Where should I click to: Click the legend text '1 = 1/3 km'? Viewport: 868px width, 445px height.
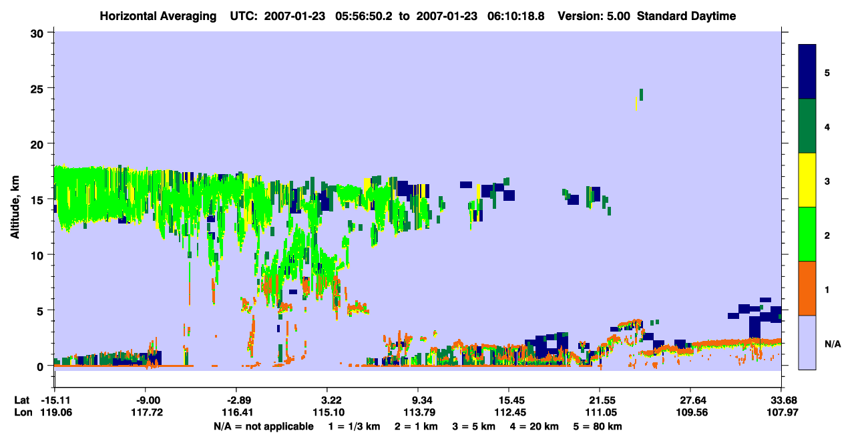tap(355, 426)
